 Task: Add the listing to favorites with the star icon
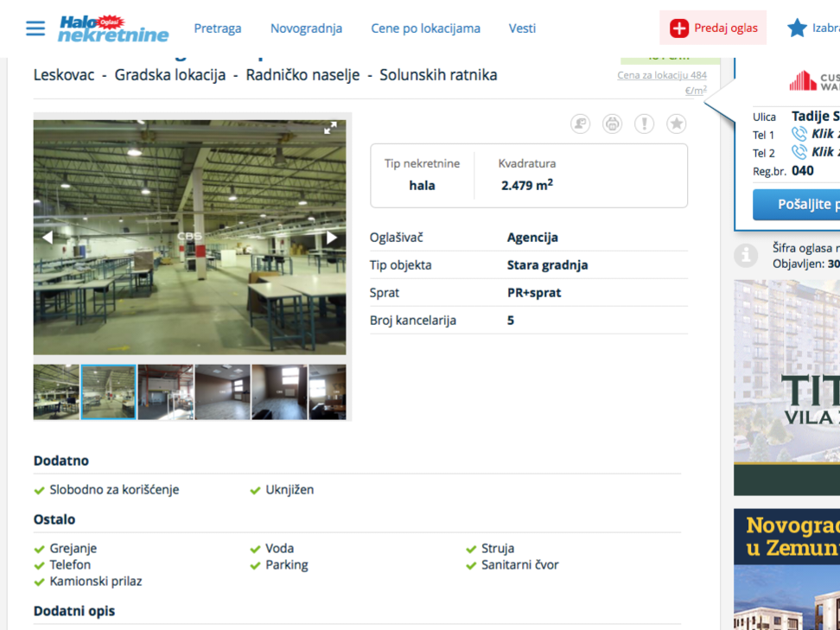point(676,124)
